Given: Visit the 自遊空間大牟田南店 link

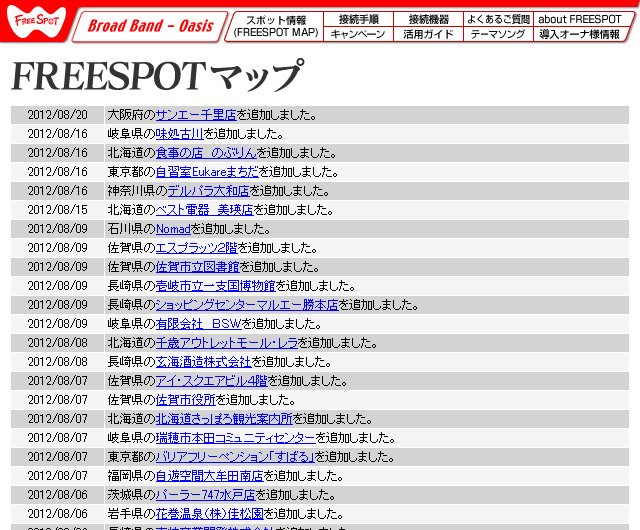Looking at the screenshot, I should (210, 475).
